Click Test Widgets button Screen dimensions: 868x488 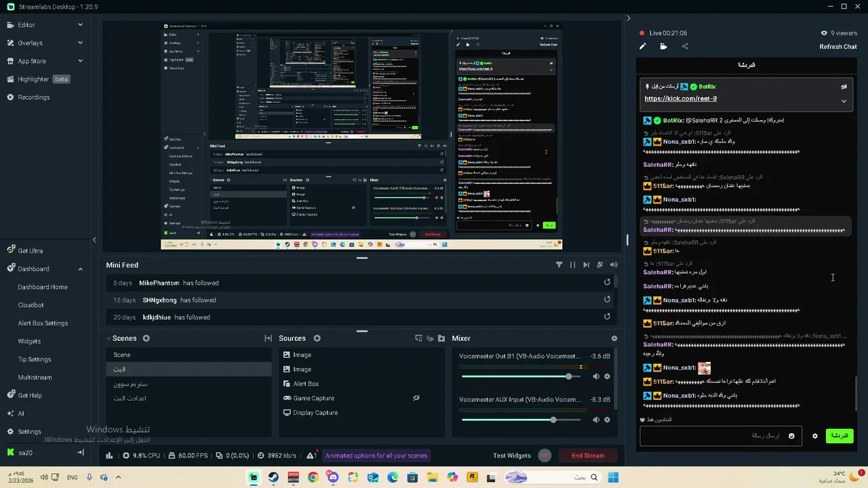pos(512,455)
